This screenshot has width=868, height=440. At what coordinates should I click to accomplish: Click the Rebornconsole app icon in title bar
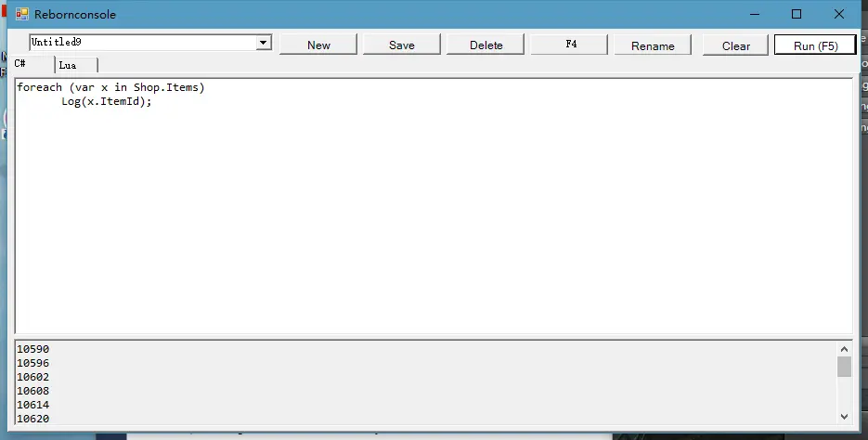pyautogui.click(x=22, y=15)
